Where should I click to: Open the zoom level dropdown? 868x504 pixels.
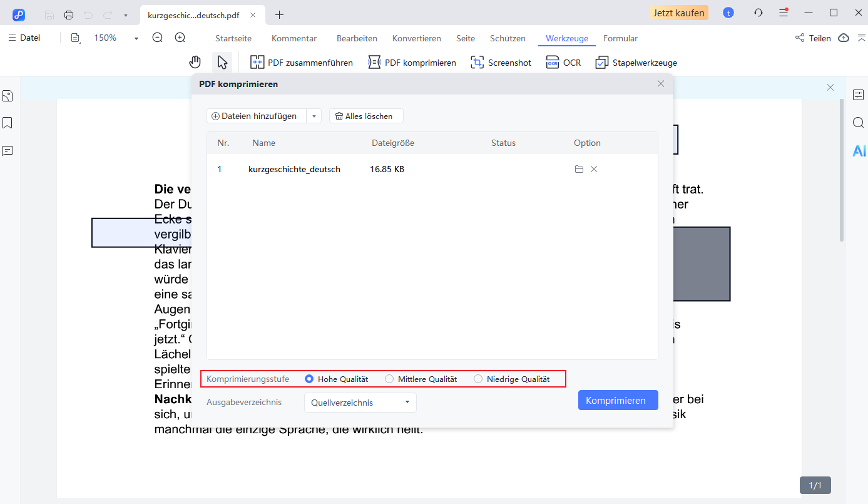coord(135,38)
